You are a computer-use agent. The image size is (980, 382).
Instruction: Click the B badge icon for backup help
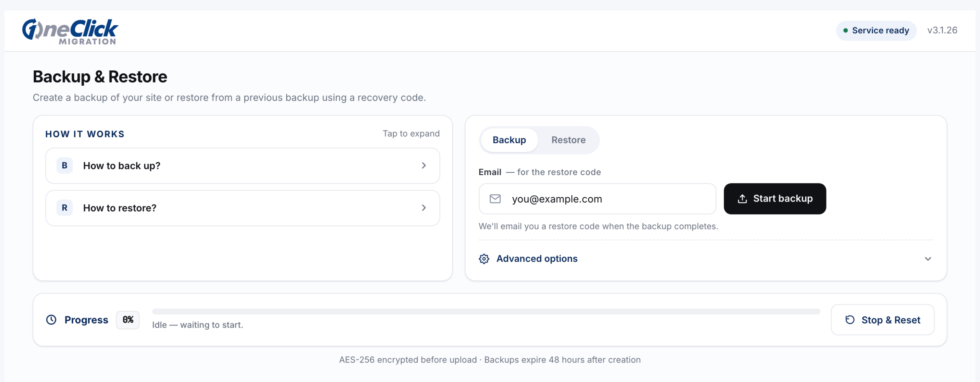[x=65, y=166]
